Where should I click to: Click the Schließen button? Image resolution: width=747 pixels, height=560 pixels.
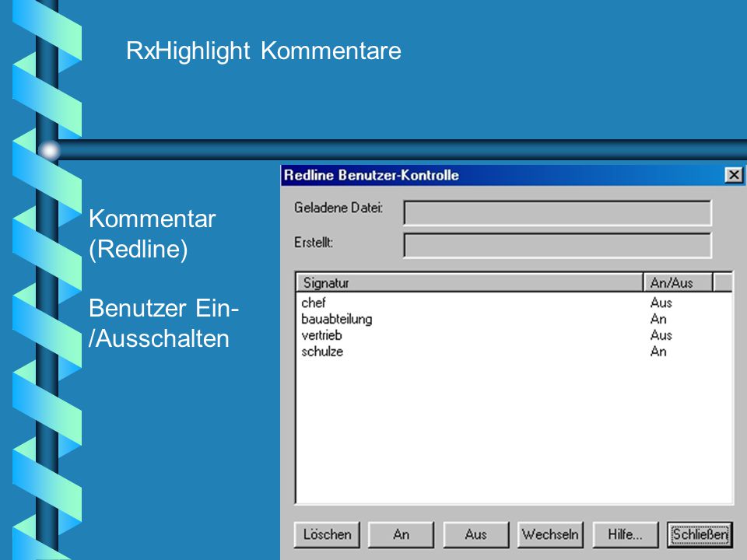click(x=700, y=534)
